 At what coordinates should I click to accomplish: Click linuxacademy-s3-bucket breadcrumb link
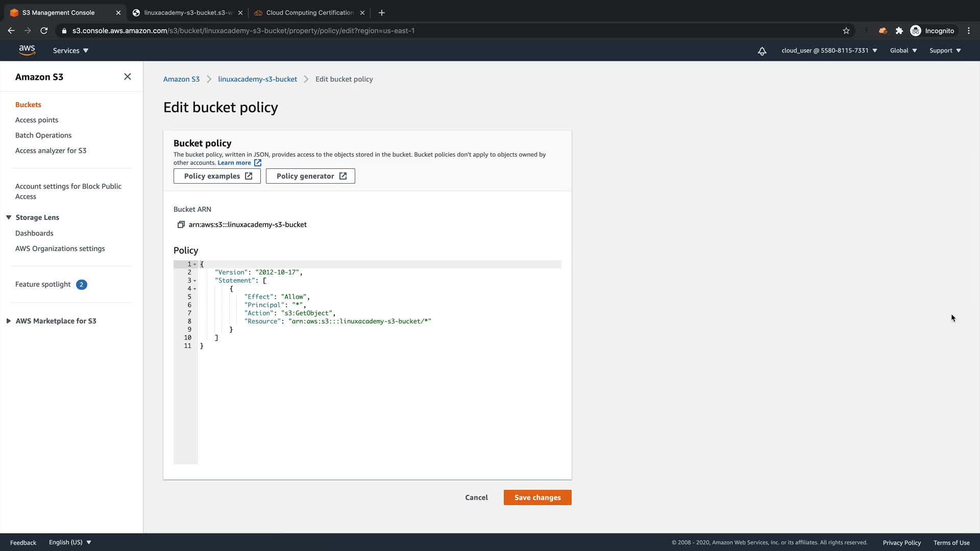(257, 79)
